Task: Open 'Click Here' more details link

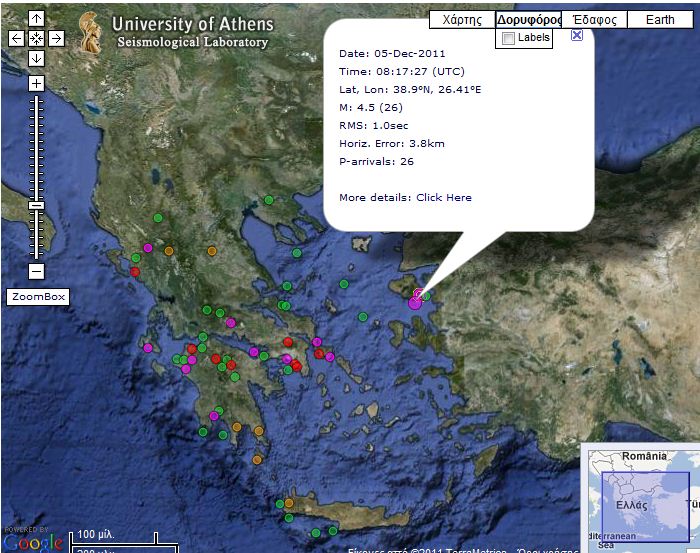Action: [444, 198]
